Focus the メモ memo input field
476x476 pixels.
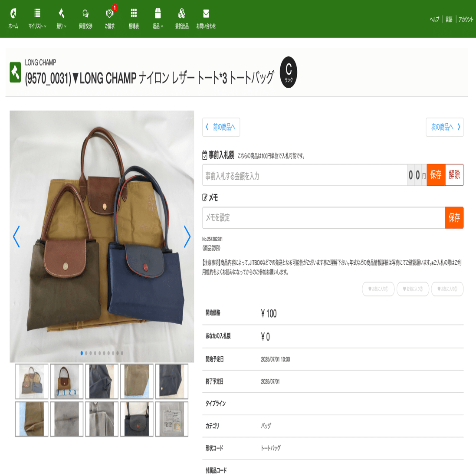324,218
